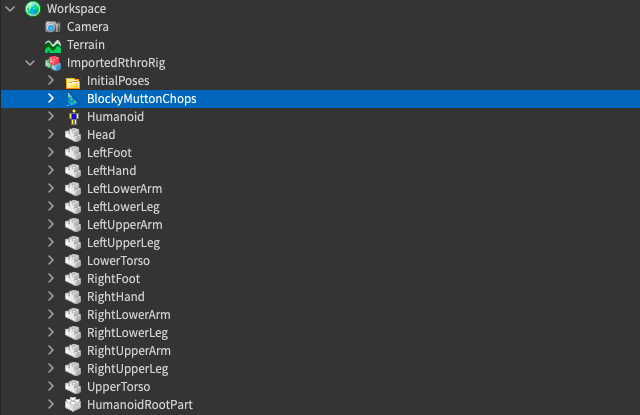Select the RightLowerLeg part label
Image resolution: width=640 pixels, height=415 pixels.
(x=127, y=333)
